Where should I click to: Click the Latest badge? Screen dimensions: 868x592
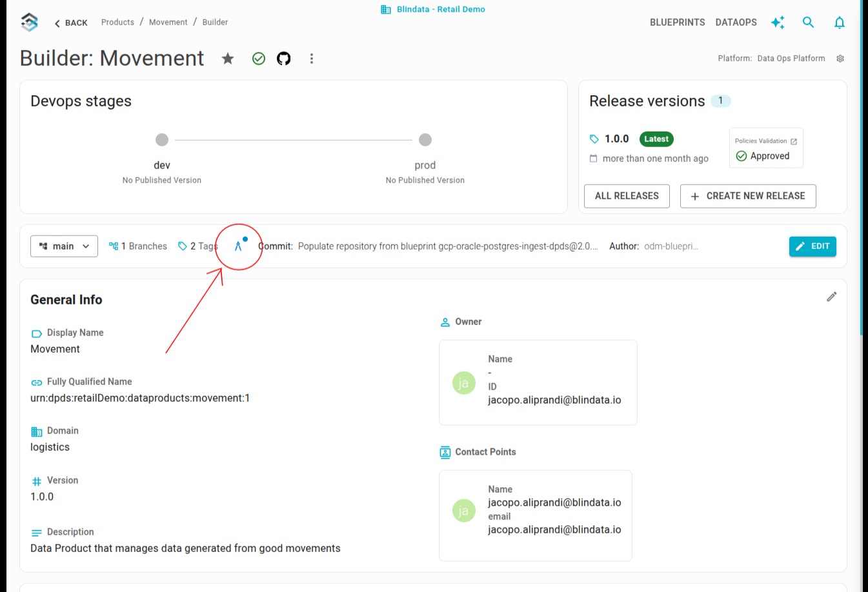click(656, 139)
